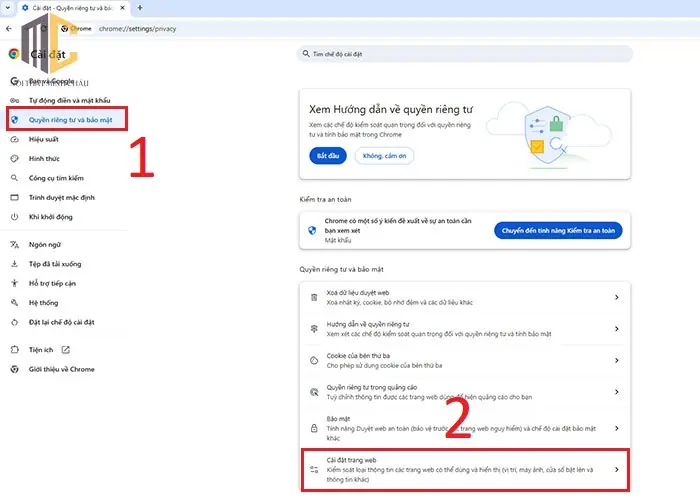The width and height of the screenshot is (700, 500).
Task: Focus the Tìm chế độ cài đặt search field
Action: 465,54
